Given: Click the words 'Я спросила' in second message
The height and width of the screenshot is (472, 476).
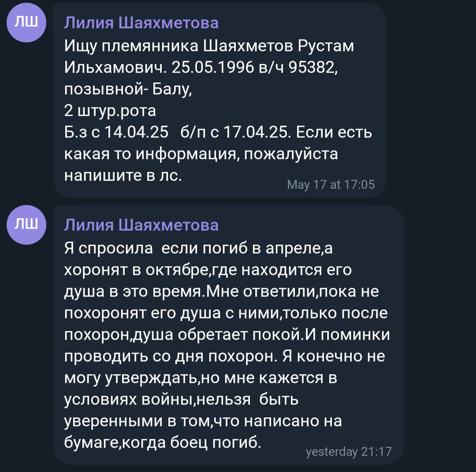Looking at the screenshot, I should click(x=108, y=248).
